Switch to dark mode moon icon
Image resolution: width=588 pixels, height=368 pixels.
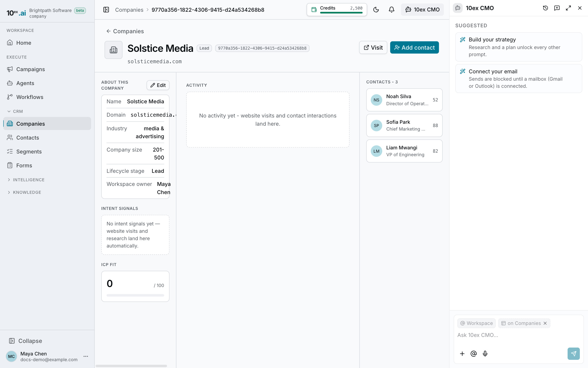[376, 10]
